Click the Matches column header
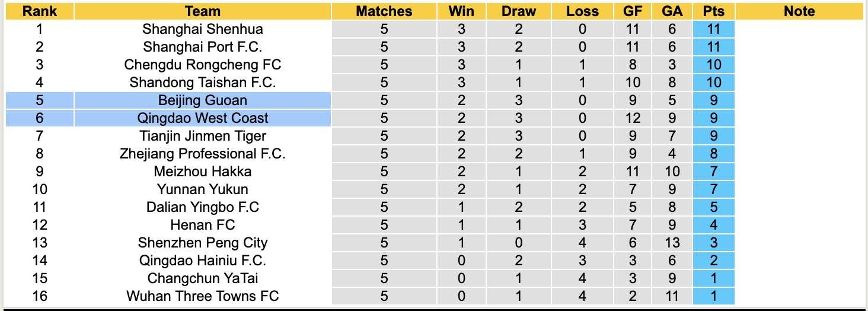This screenshot has height=311, width=868. click(384, 11)
